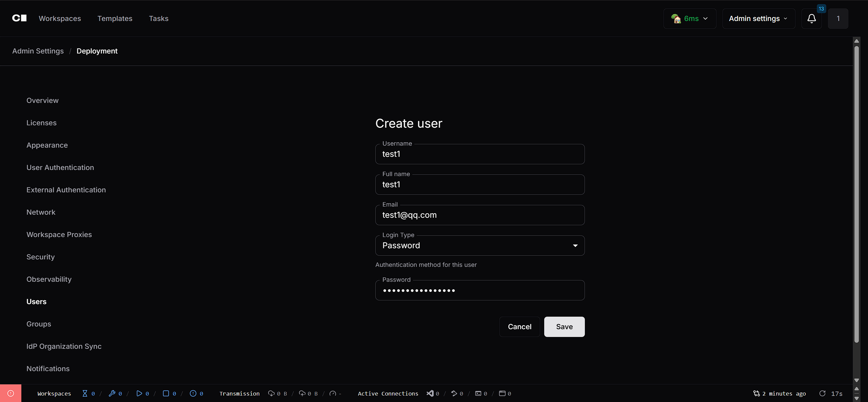Viewport: 868px width, 402px height.
Task: Click the red deployment health alert icon
Action: coord(11,393)
